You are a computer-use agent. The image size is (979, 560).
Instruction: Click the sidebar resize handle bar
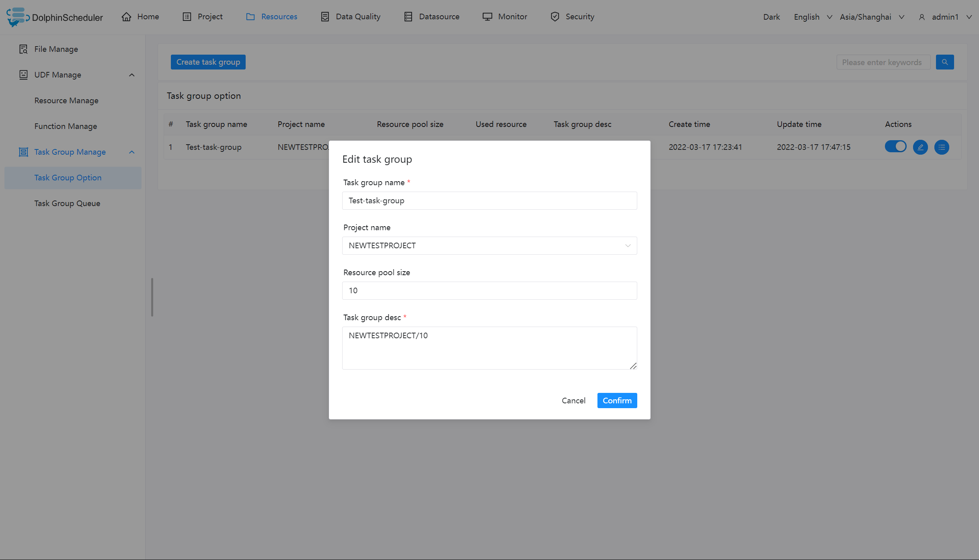[x=152, y=297]
